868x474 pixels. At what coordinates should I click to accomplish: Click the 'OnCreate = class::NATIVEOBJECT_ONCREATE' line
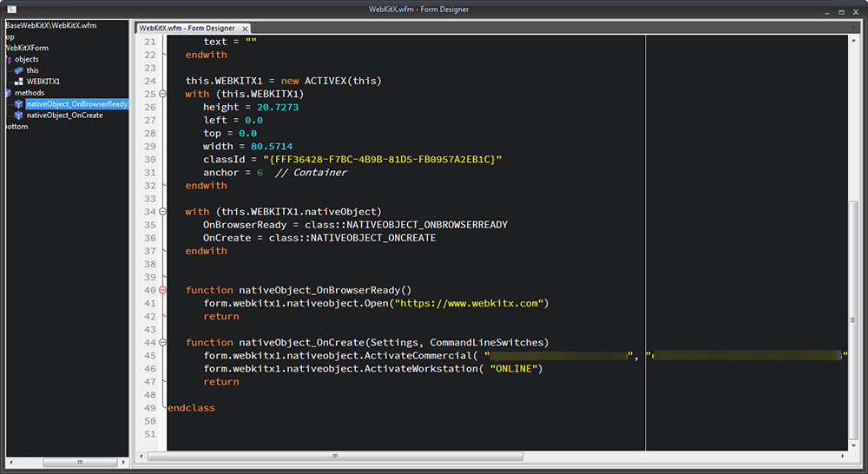[319, 238]
